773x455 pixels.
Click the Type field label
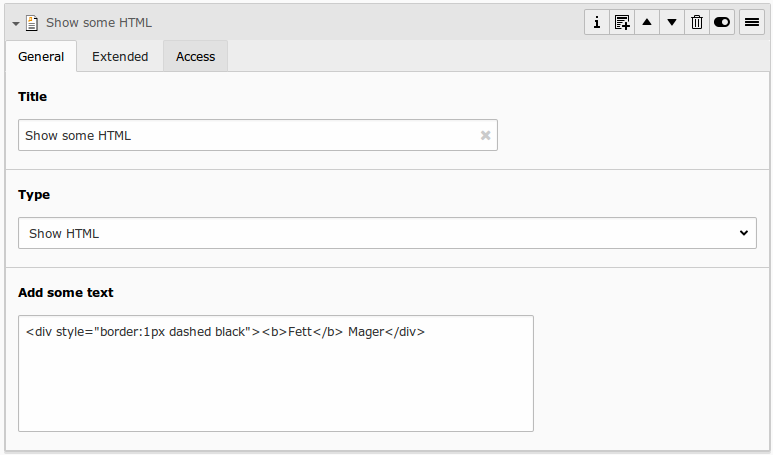coord(34,195)
